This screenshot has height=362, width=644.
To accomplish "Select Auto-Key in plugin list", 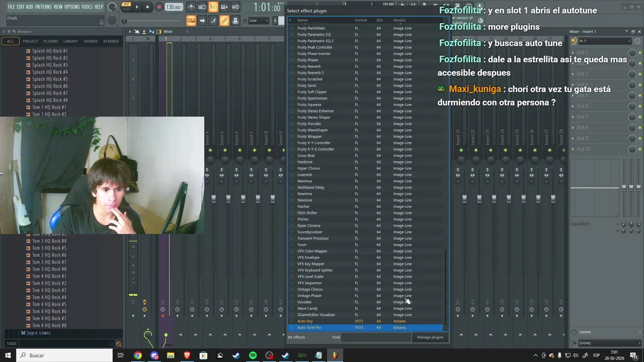I will [365, 321].
